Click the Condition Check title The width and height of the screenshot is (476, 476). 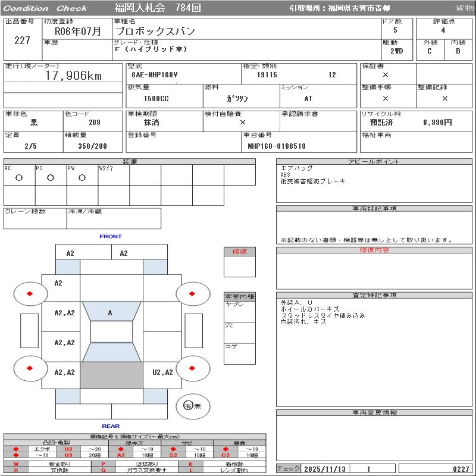45,8
